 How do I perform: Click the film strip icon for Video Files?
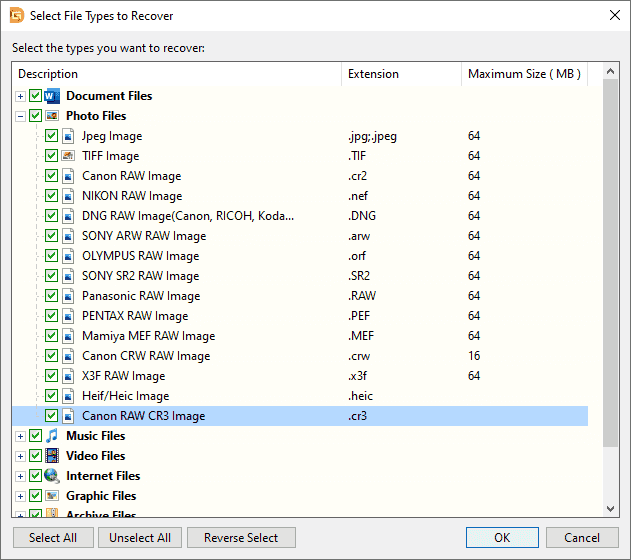pos(52,456)
